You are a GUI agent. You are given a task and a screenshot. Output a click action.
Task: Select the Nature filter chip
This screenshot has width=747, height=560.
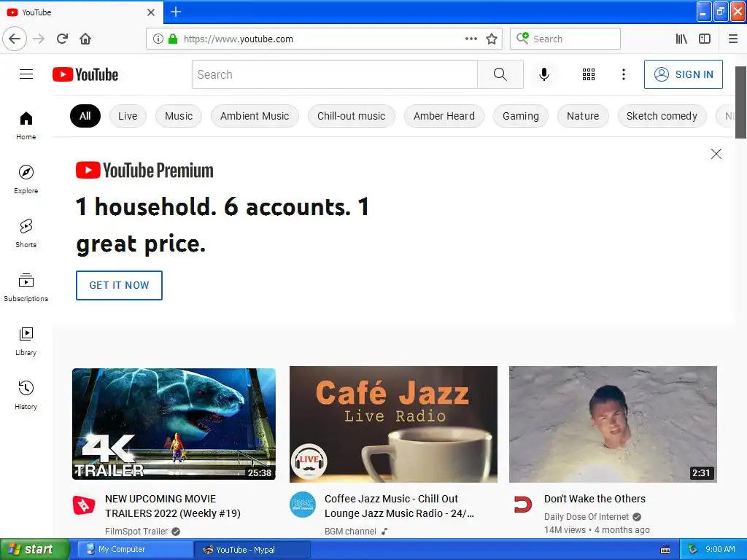pos(583,116)
